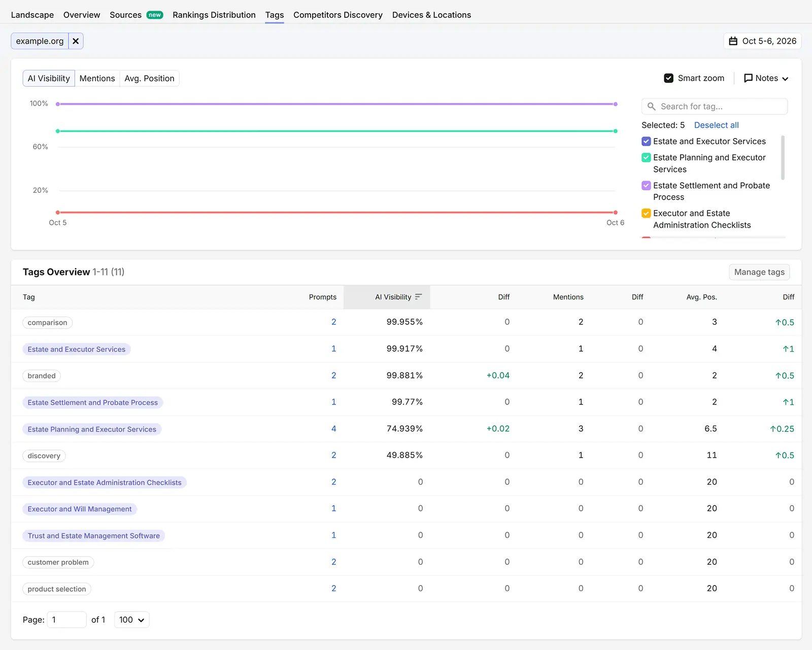The image size is (812, 650).
Task: Uncheck Estate and Executor Services in chart legend
Action: point(646,142)
